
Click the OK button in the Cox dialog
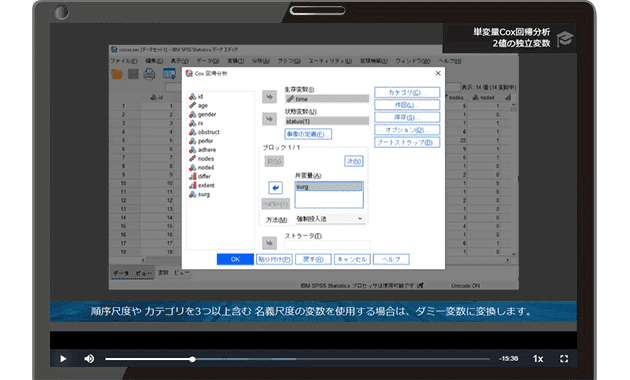[x=235, y=259]
